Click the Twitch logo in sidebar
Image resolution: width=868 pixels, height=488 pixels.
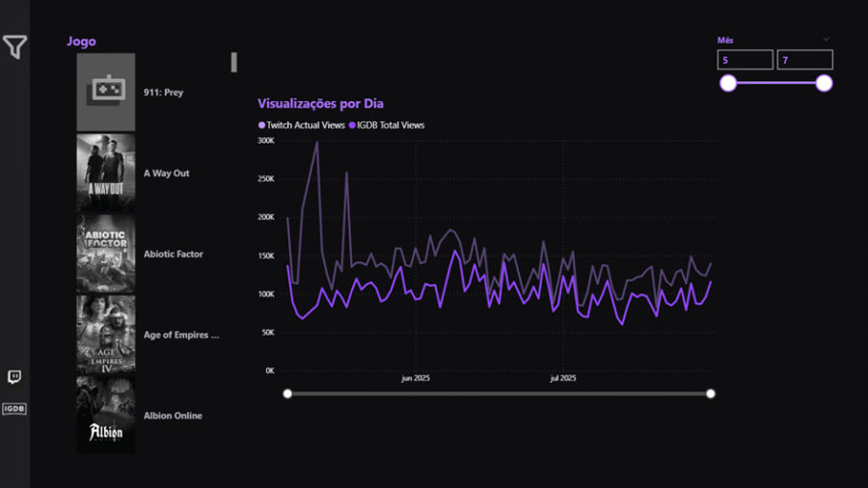[x=14, y=377]
